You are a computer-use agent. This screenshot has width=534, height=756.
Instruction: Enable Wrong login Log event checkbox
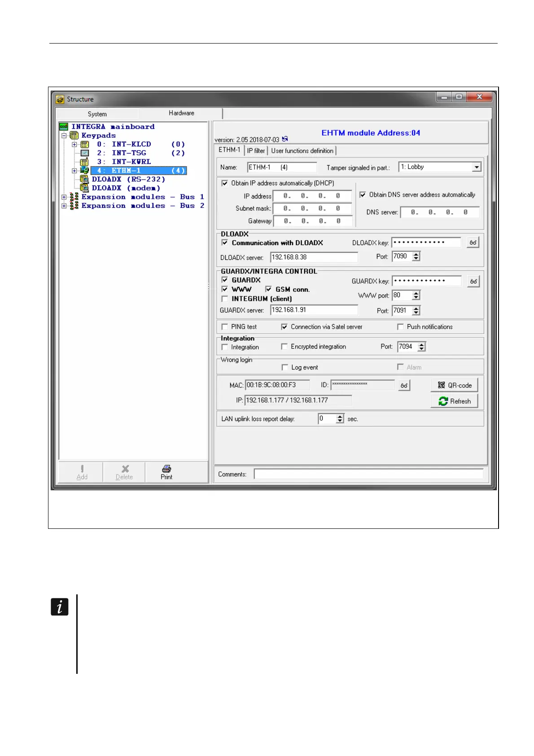pyautogui.click(x=285, y=367)
